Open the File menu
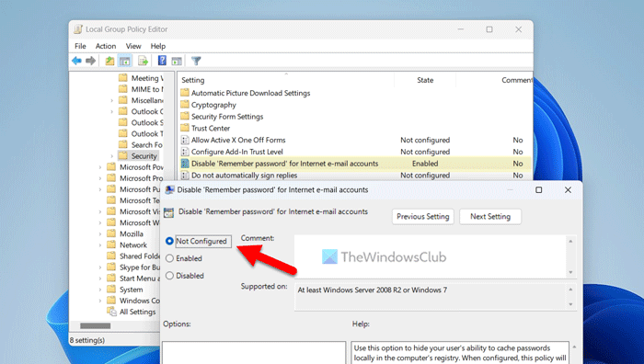Image resolution: width=644 pixels, height=364 pixels. tap(80, 46)
